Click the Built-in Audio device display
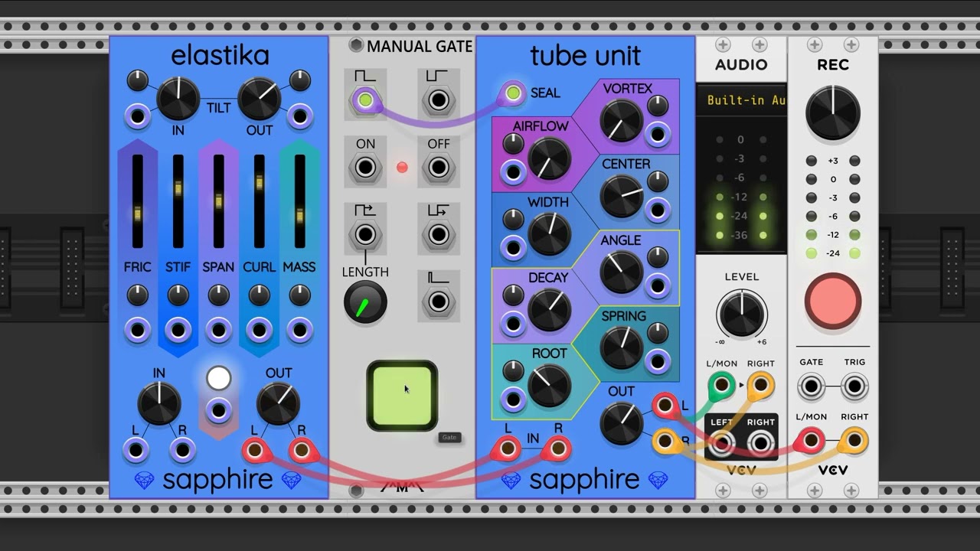Screen dimensions: 980x551 pyautogui.click(x=741, y=100)
